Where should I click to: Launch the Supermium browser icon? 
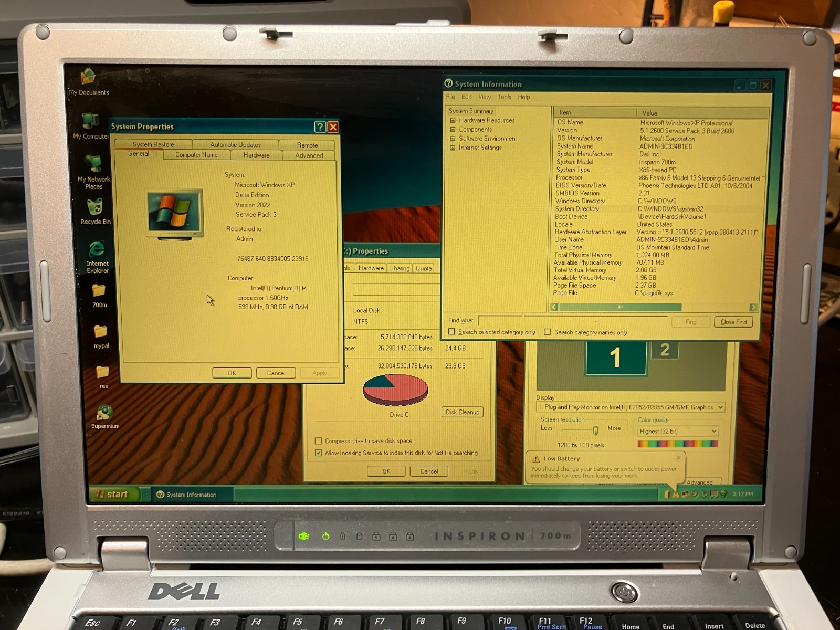[105, 417]
